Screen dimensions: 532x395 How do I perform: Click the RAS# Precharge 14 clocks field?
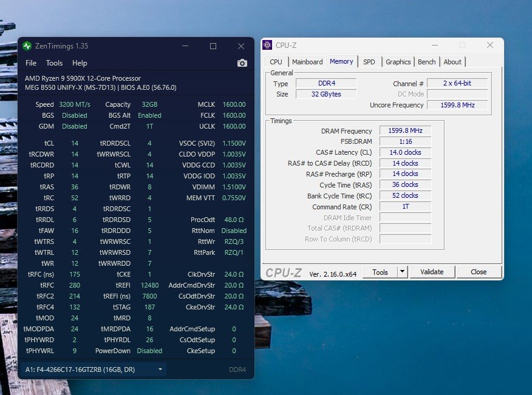point(406,174)
